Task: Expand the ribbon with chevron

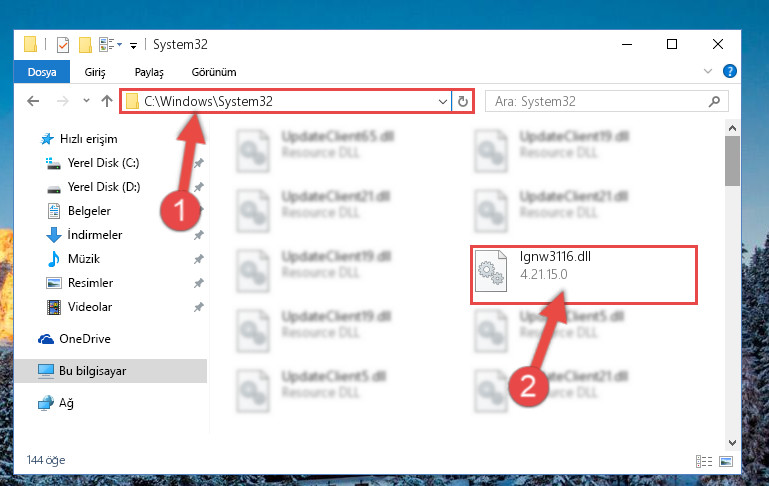Action: coord(708,71)
